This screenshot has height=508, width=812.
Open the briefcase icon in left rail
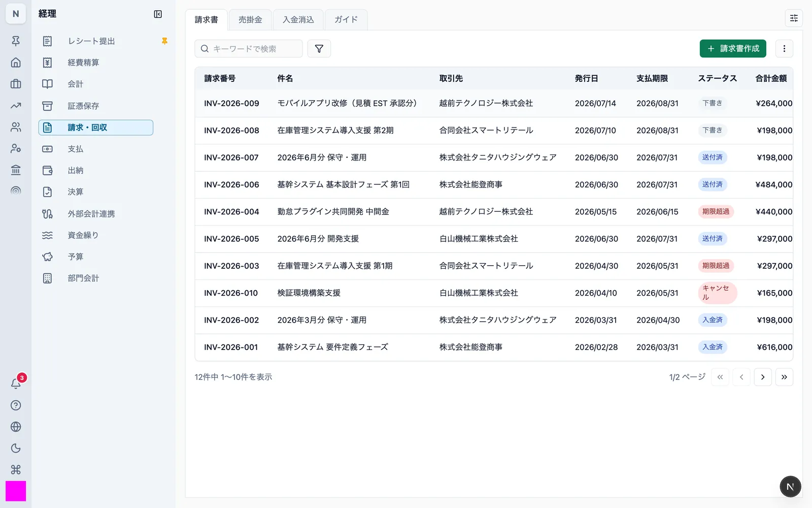point(16,84)
